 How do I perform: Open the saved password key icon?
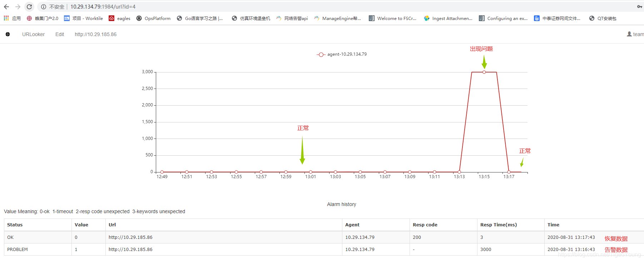tap(639, 7)
